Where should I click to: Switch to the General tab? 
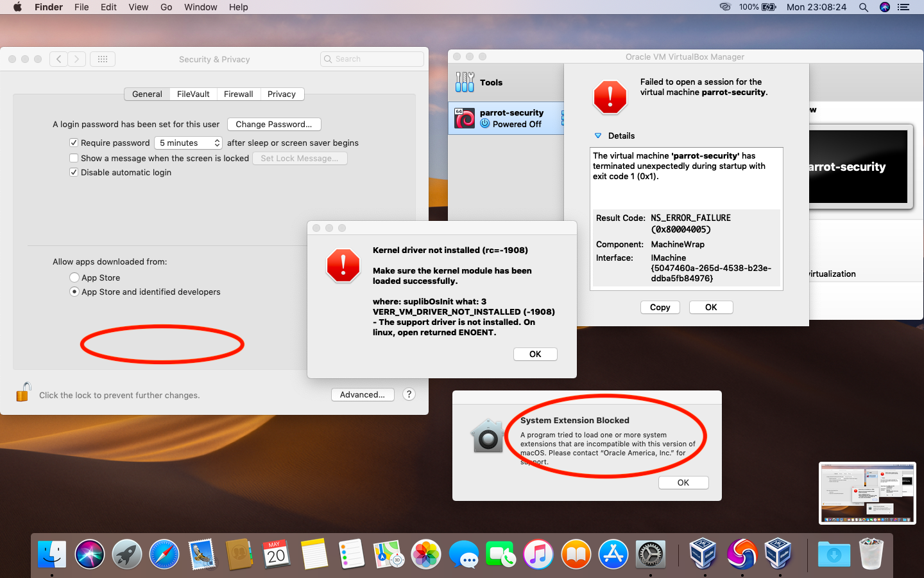147,94
